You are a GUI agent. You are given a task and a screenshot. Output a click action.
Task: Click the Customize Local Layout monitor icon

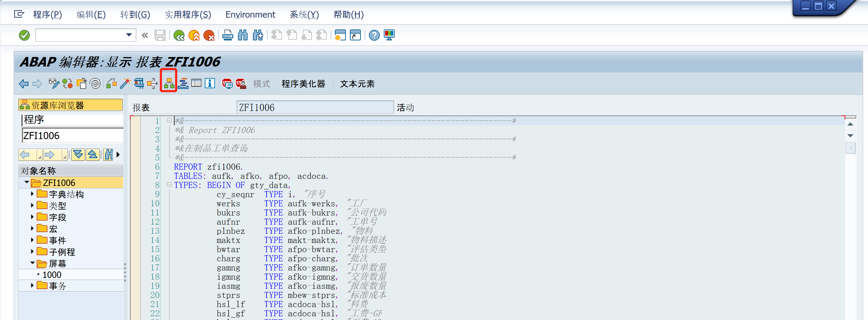(x=389, y=35)
